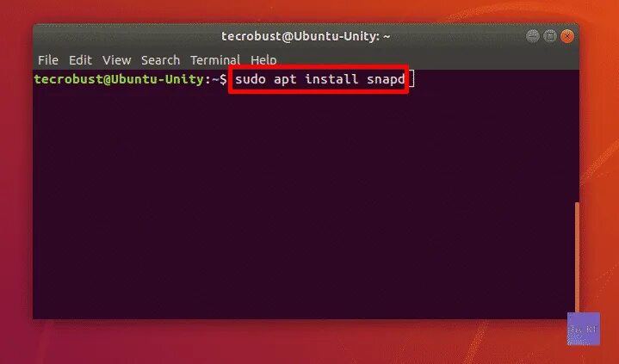The height and width of the screenshot is (364, 619).
Task: Open the Search menu
Action: point(160,60)
